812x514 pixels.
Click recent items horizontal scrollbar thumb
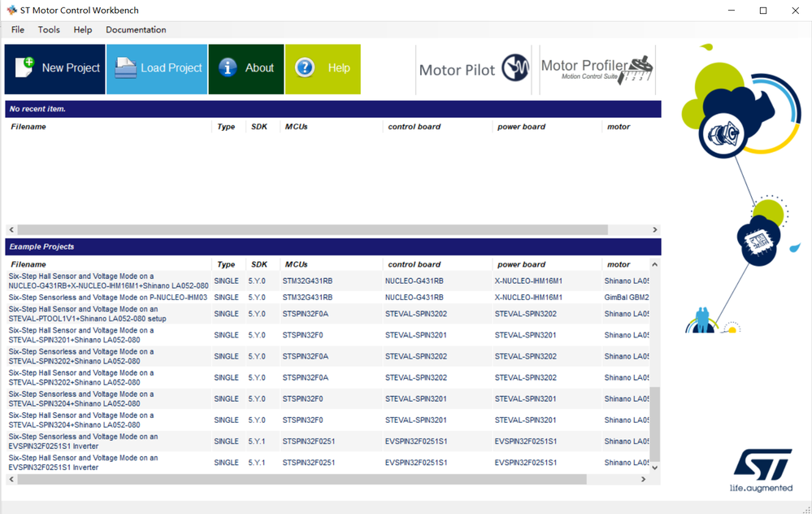312,229
